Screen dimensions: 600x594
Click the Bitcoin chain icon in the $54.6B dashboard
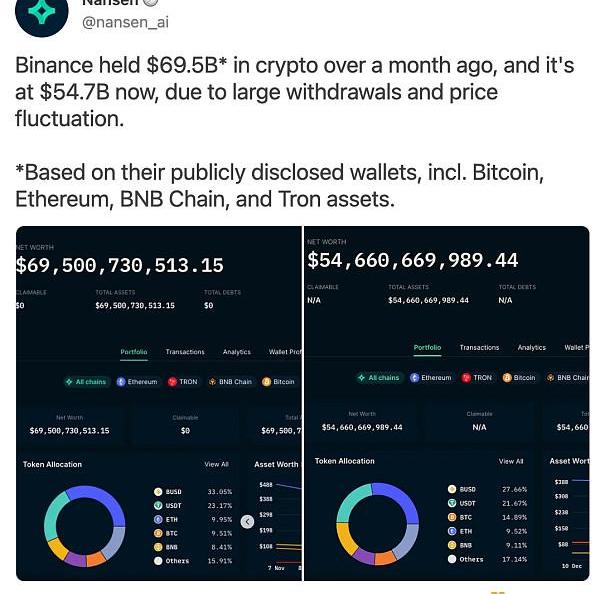click(x=508, y=378)
